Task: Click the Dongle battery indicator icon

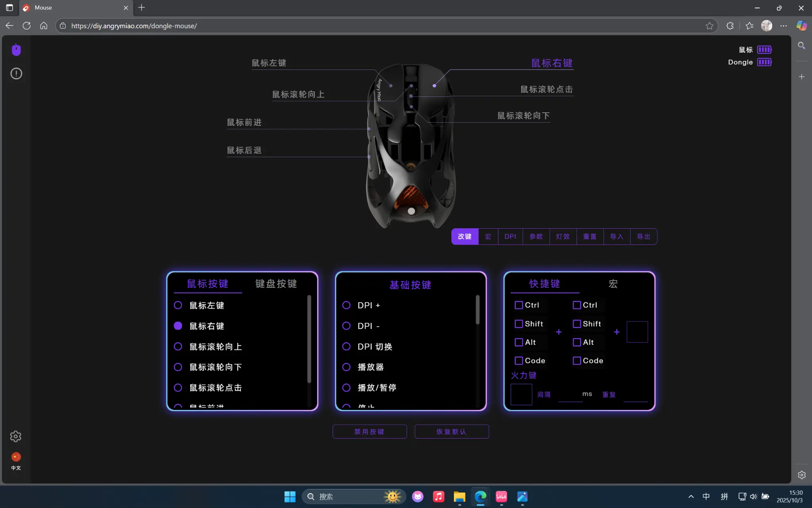Action: click(x=764, y=62)
